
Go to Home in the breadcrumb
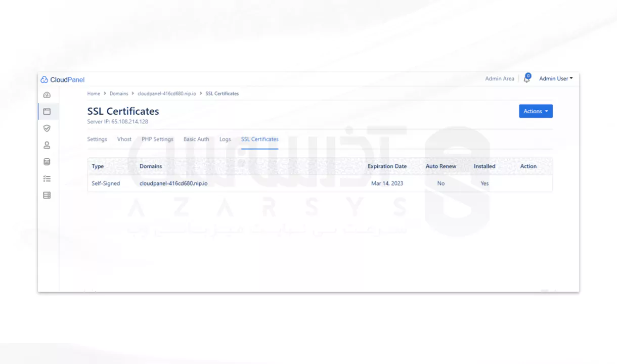(94, 94)
